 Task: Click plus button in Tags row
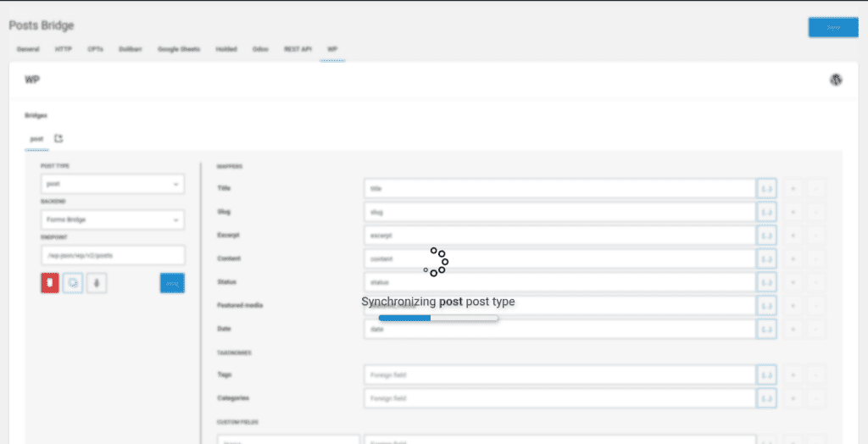793,375
